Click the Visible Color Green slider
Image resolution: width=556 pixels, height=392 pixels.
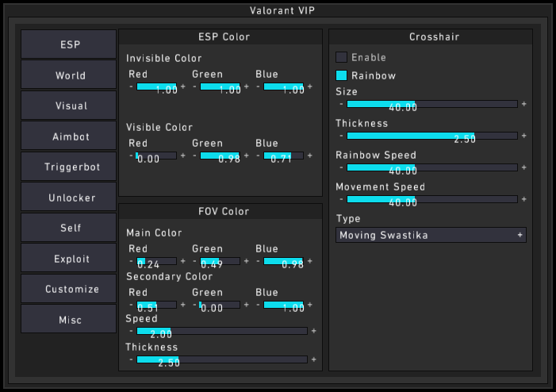pos(220,156)
